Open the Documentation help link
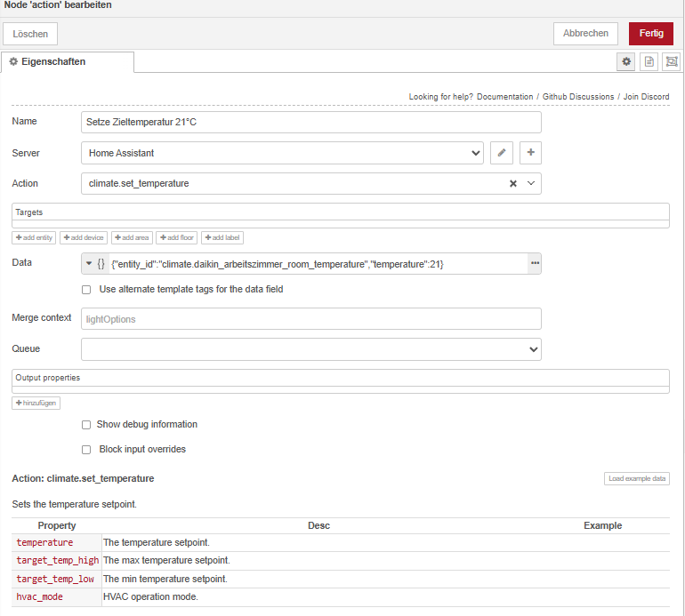 pyautogui.click(x=504, y=97)
